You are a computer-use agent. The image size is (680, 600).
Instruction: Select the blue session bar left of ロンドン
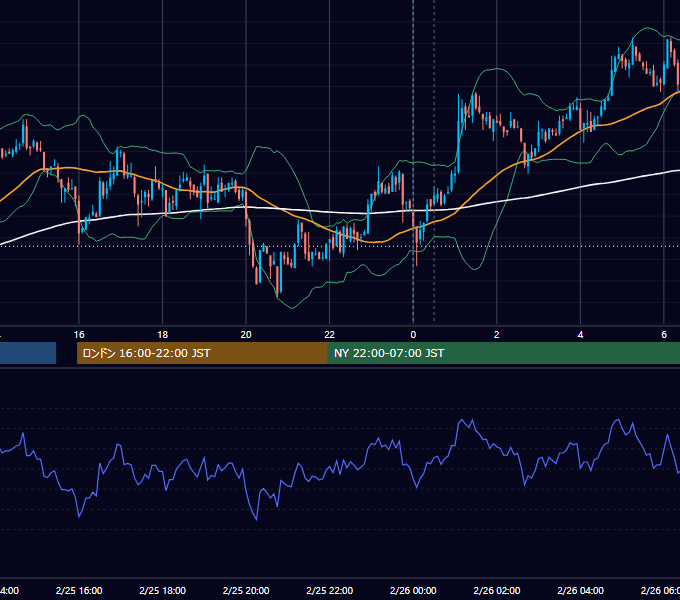tap(28, 353)
